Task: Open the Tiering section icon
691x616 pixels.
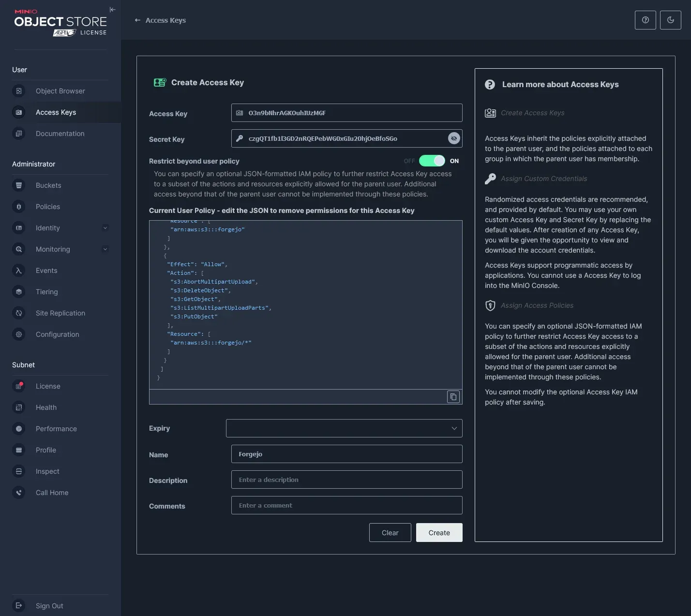Action: (18, 292)
